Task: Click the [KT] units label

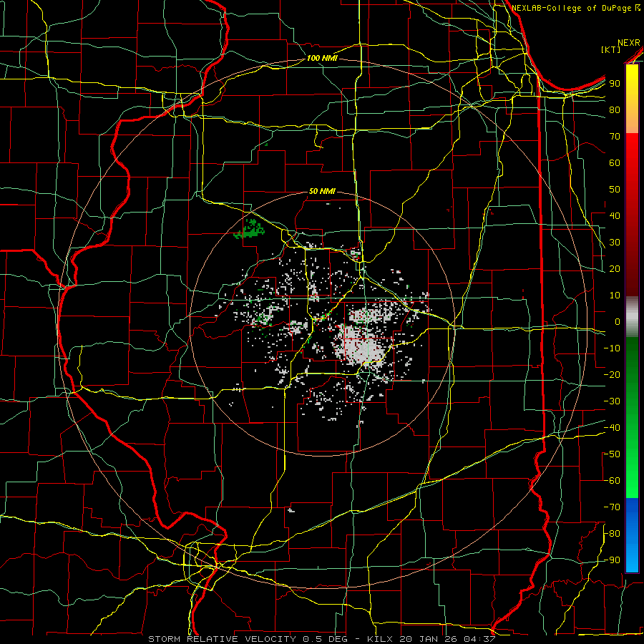Action: (611, 49)
